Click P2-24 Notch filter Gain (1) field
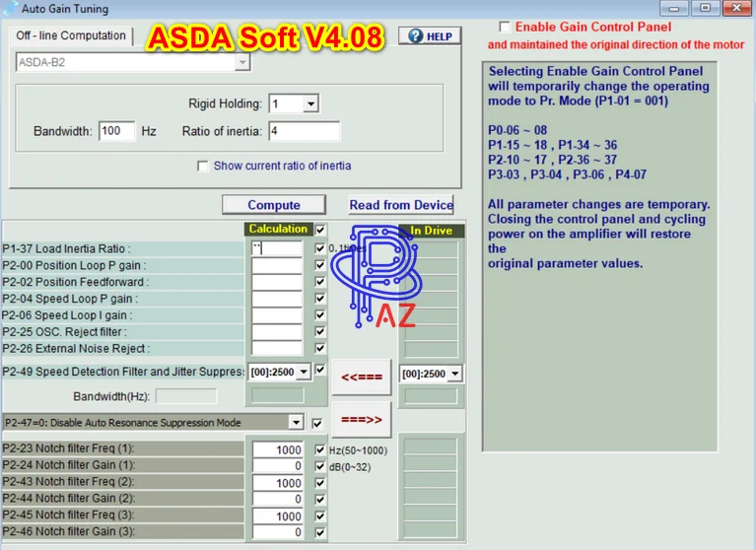This screenshot has width=756, height=550. click(278, 466)
